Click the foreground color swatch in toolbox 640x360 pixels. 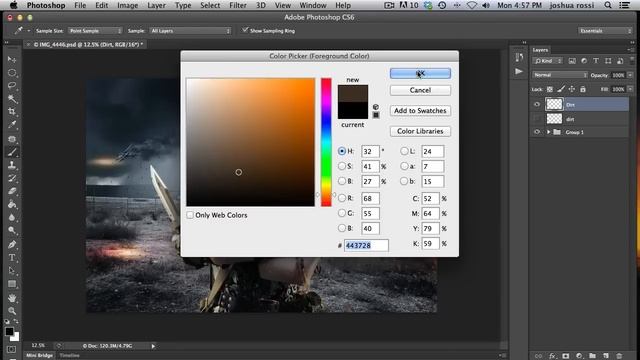pyautogui.click(x=9, y=331)
